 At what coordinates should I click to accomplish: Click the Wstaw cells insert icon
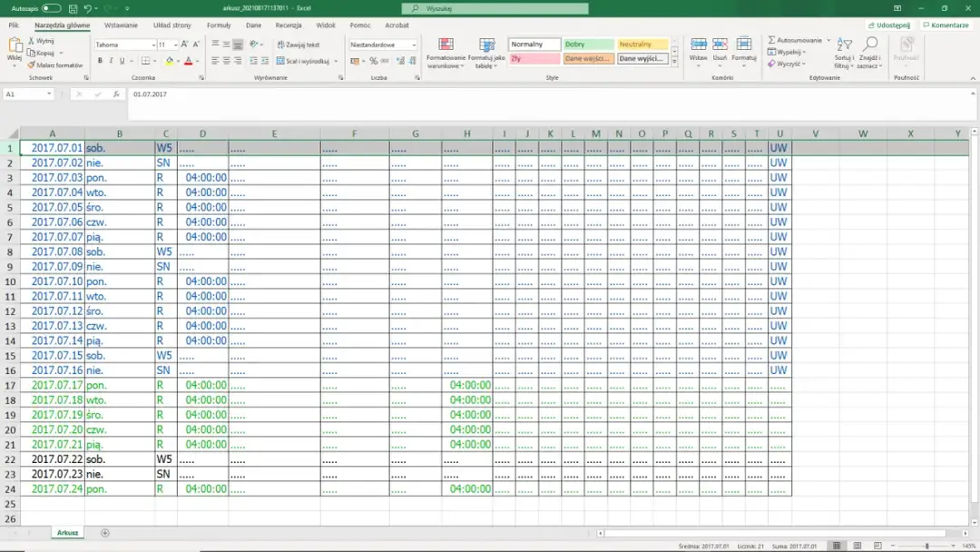[698, 49]
